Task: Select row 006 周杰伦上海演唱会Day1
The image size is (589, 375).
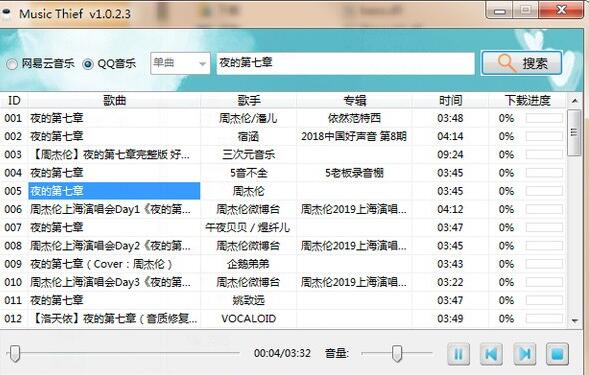Action: (283, 209)
